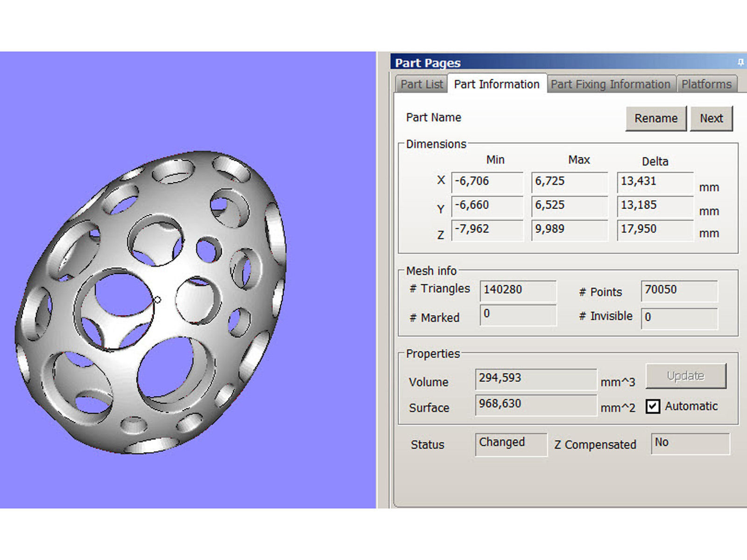The image size is (747, 560).
Task: Click the Update properties button
Action: [x=685, y=376]
